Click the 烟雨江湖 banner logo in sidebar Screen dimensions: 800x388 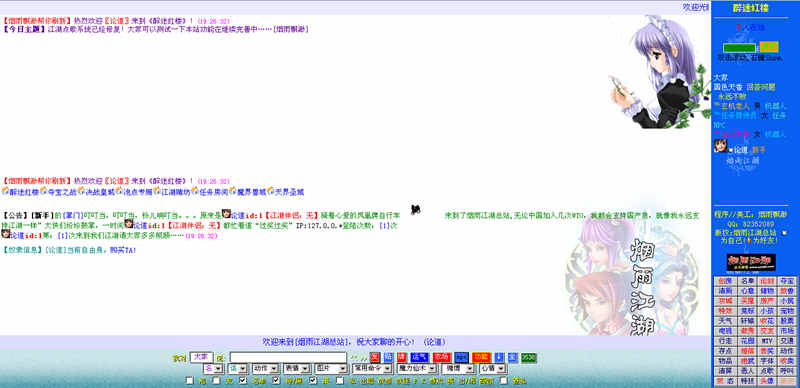click(751, 262)
